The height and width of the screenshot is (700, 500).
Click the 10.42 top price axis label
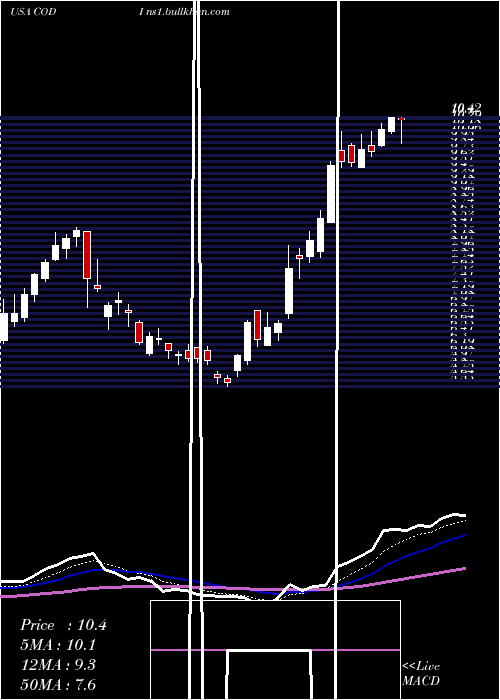point(466,108)
